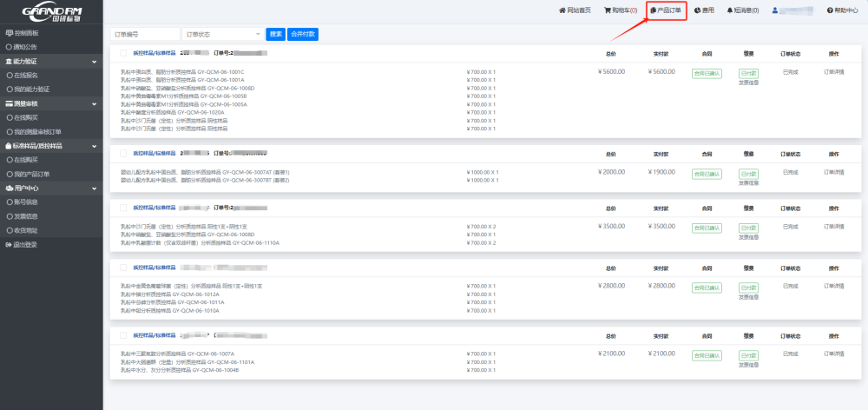
Task: Open 通知公告 in the sidebar
Action: click(x=26, y=47)
